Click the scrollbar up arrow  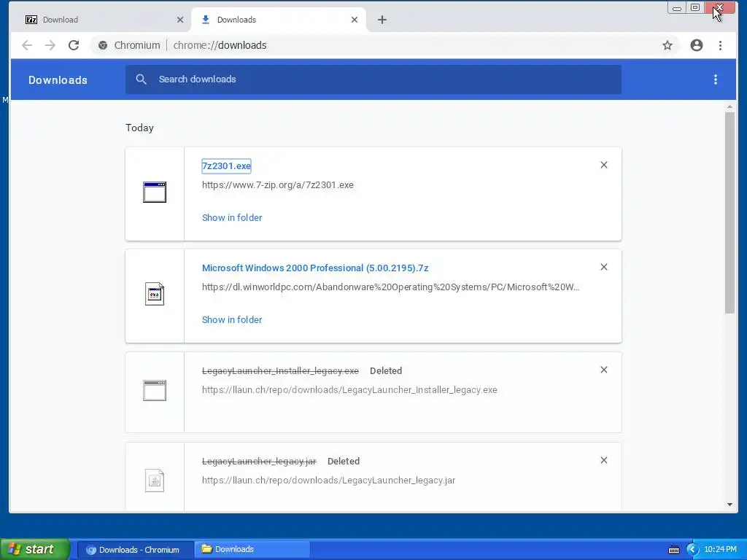729,106
